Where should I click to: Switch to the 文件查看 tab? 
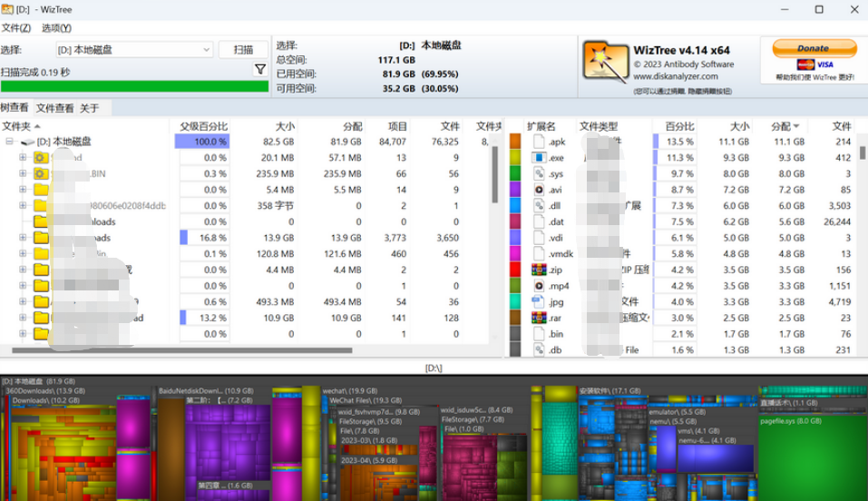point(54,108)
